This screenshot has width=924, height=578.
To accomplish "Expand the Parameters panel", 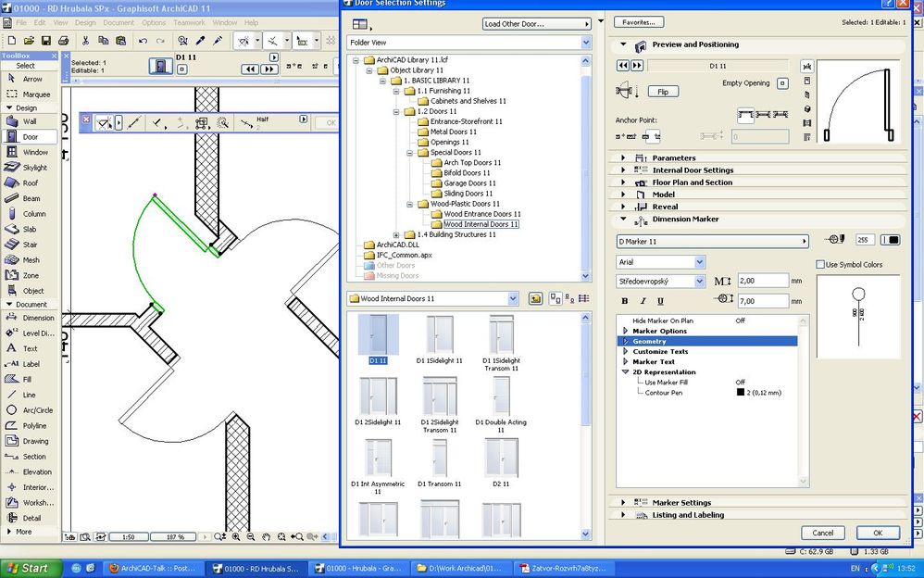I will click(623, 158).
